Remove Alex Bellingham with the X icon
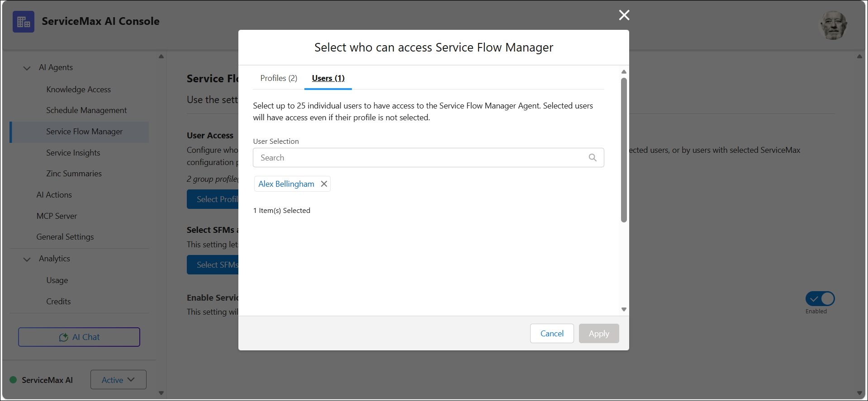Viewport: 868px width, 401px height. (324, 184)
